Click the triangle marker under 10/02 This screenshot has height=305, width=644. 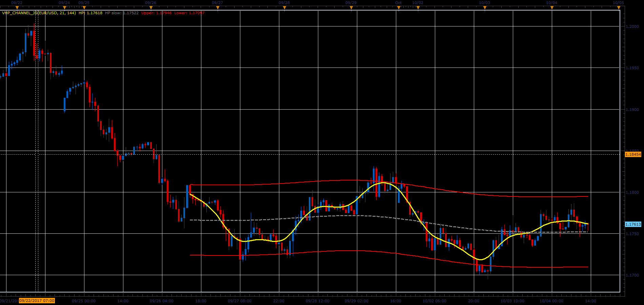coord(418,8)
